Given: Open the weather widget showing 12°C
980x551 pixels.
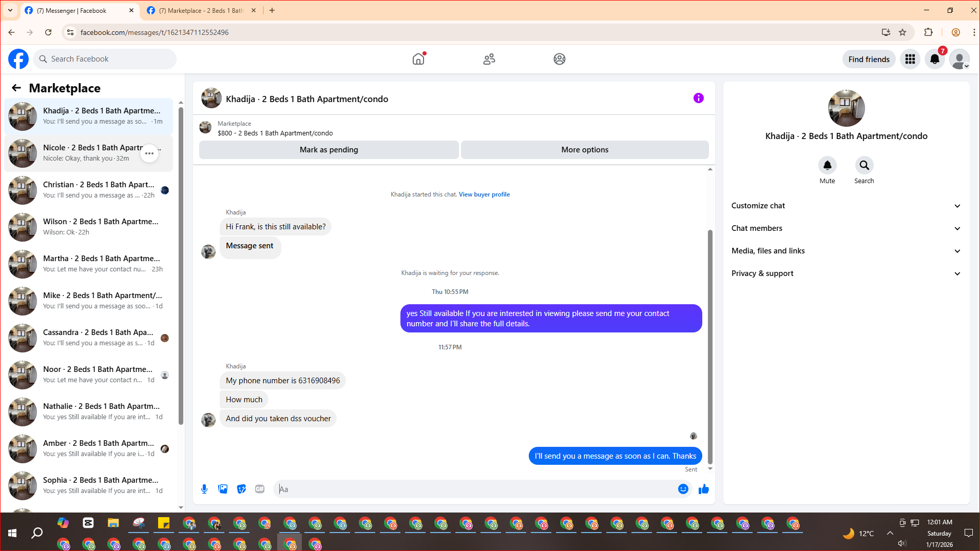Looking at the screenshot, I should click(x=858, y=534).
